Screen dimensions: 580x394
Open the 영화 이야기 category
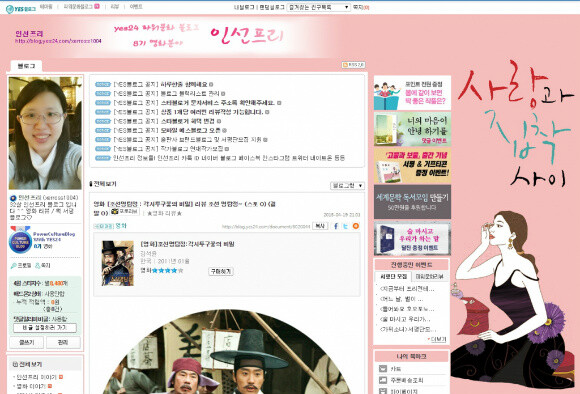31,386
